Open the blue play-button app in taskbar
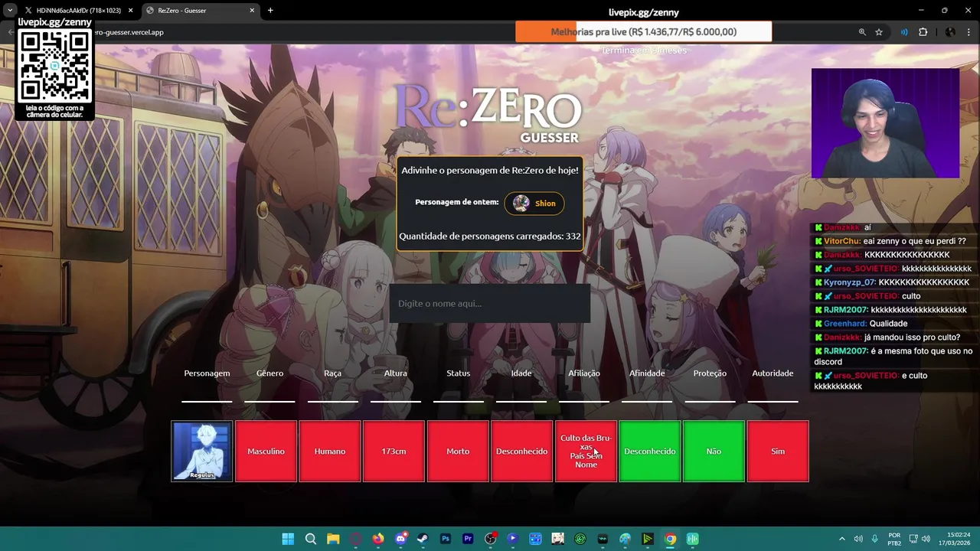980x551 pixels. point(512,539)
